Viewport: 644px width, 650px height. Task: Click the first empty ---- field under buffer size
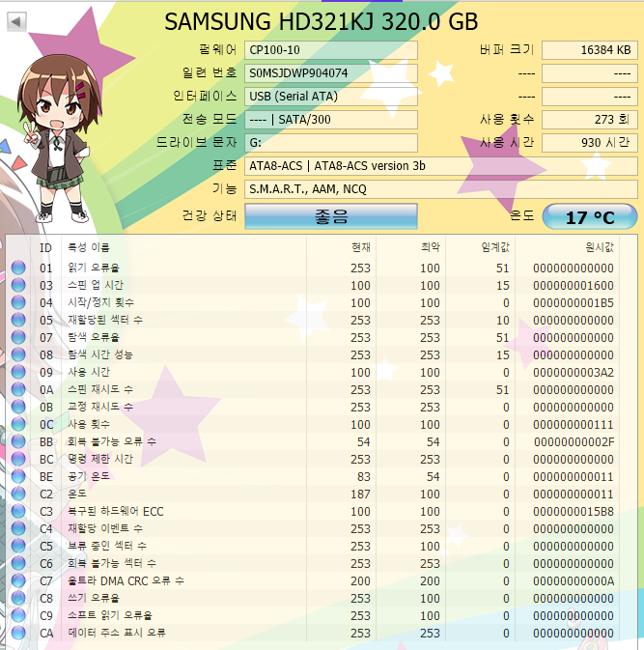point(590,73)
